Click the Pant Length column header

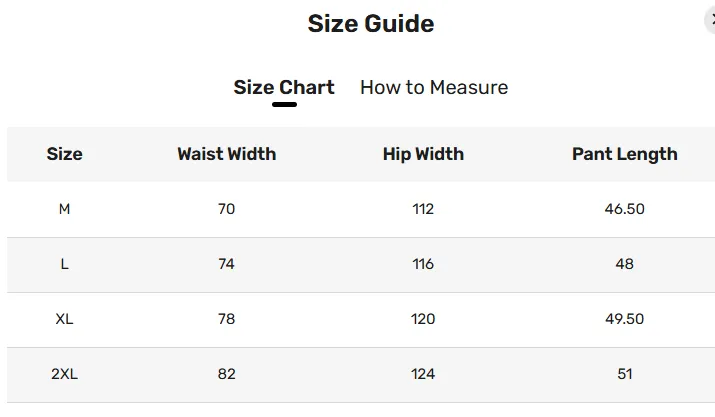click(x=625, y=154)
